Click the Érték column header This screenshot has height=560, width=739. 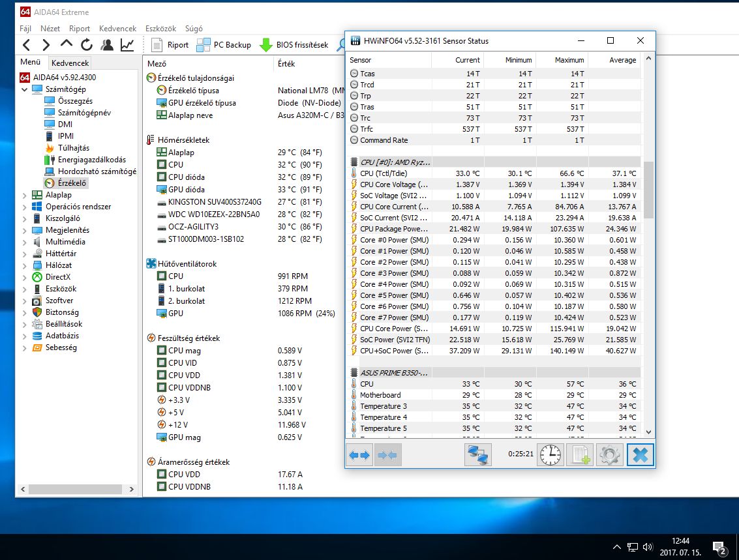tap(309, 64)
